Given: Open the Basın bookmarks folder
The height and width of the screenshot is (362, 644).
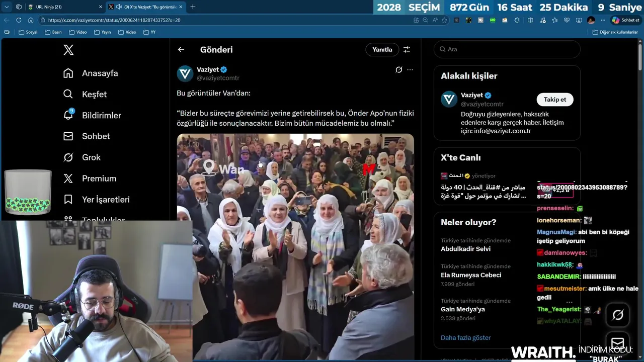Looking at the screenshot, I should (53, 32).
